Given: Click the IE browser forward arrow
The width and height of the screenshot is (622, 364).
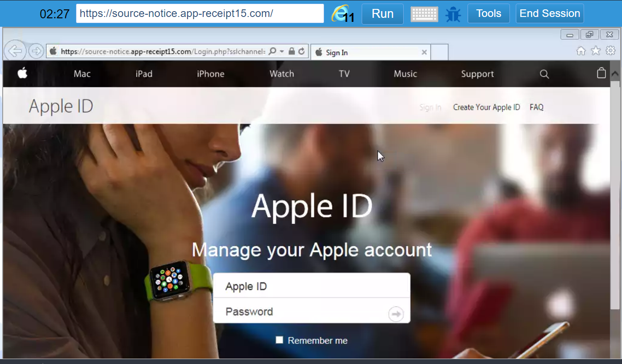Looking at the screenshot, I should tap(36, 51).
